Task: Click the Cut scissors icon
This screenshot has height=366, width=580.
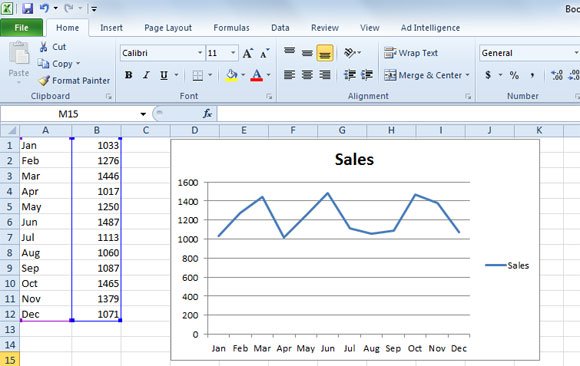Action: click(x=43, y=47)
